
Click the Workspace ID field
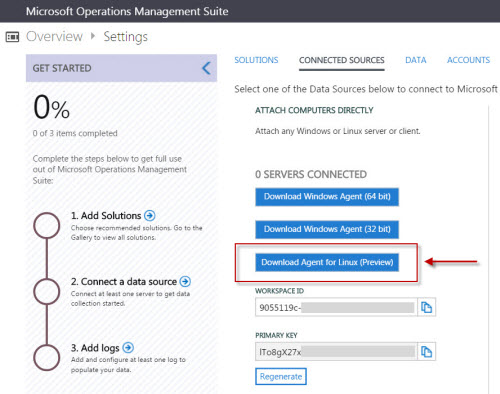[x=336, y=307]
